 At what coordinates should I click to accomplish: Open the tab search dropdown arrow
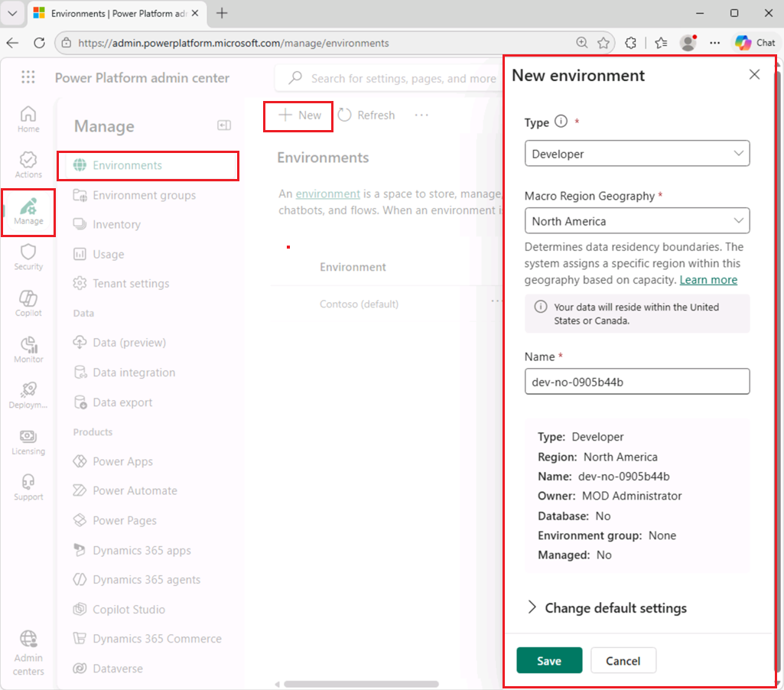[12, 14]
